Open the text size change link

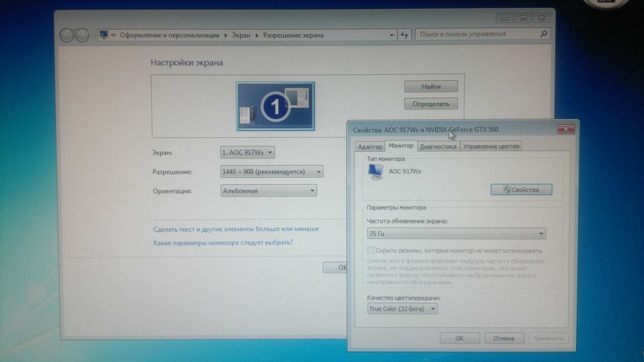pyautogui.click(x=236, y=229)
